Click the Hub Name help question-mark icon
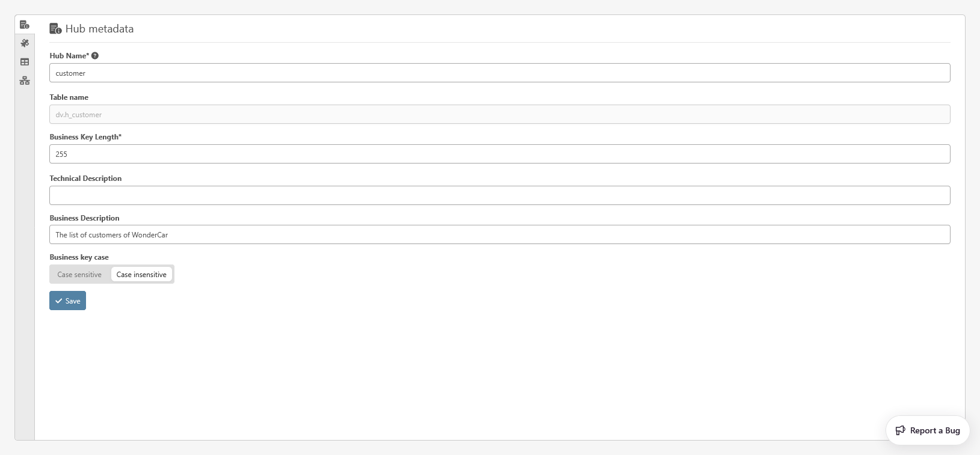 pos(95,56)
